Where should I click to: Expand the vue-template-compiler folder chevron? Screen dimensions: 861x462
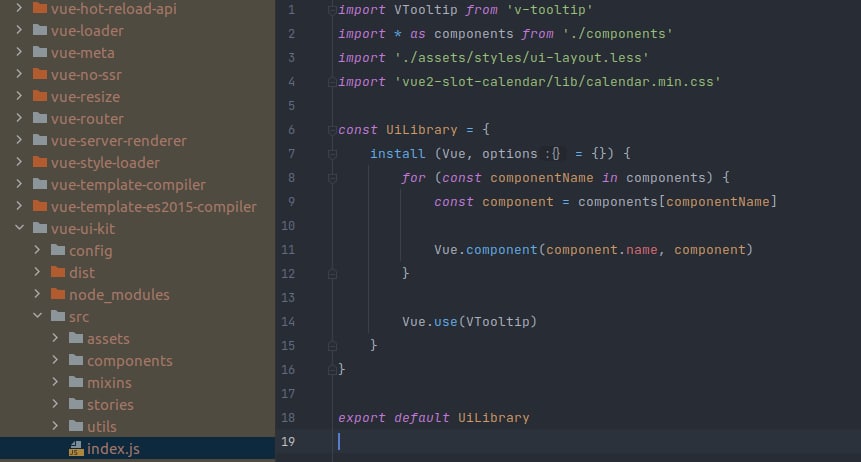click(19, 183)
